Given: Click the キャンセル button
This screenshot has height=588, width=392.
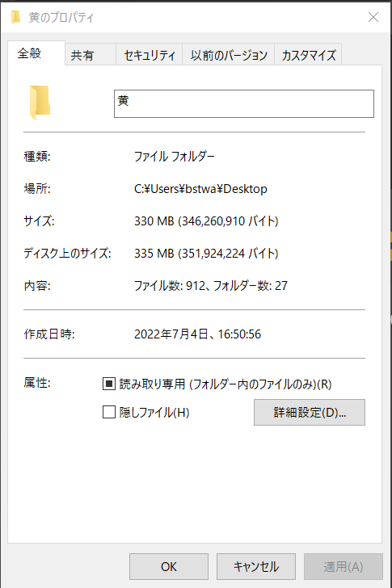Looking at the screenshot, I should 256,566.
